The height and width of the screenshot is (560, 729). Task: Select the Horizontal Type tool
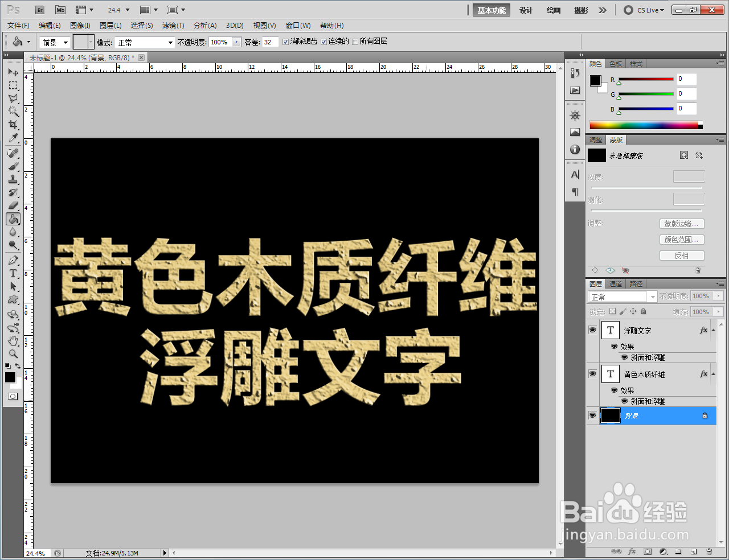point(13,273)
